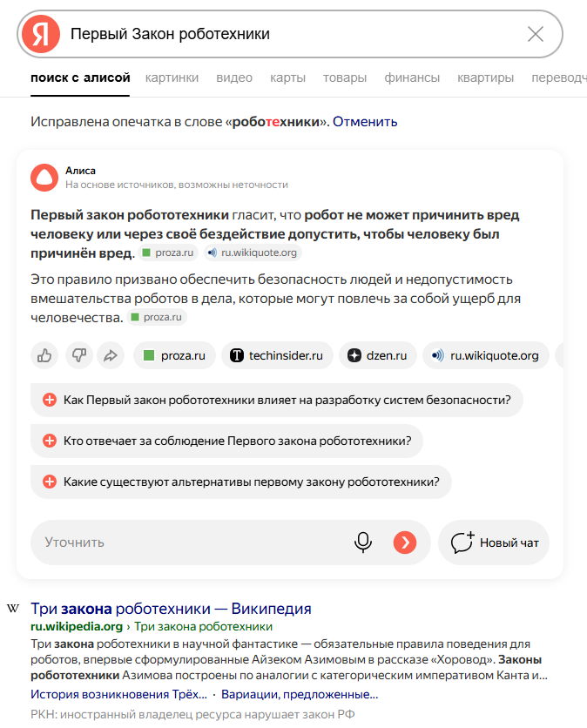Clear the search query with X

pos(536,34)
